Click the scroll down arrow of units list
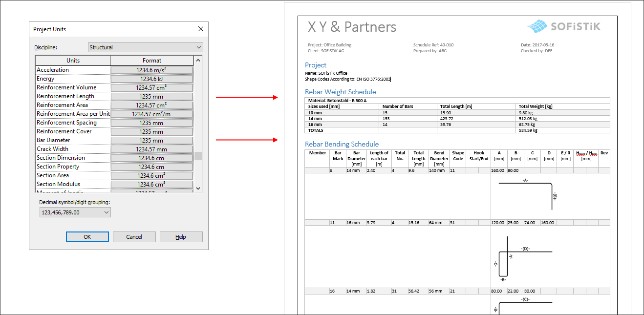 pyautogui.click(x=198, y=188)
